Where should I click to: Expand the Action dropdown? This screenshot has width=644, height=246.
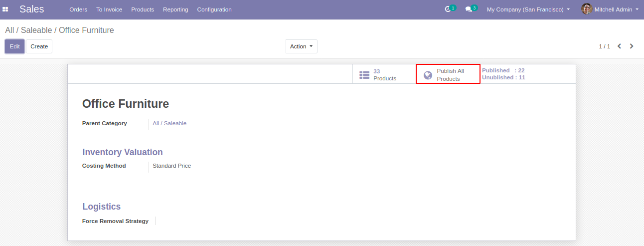point(302,46)
